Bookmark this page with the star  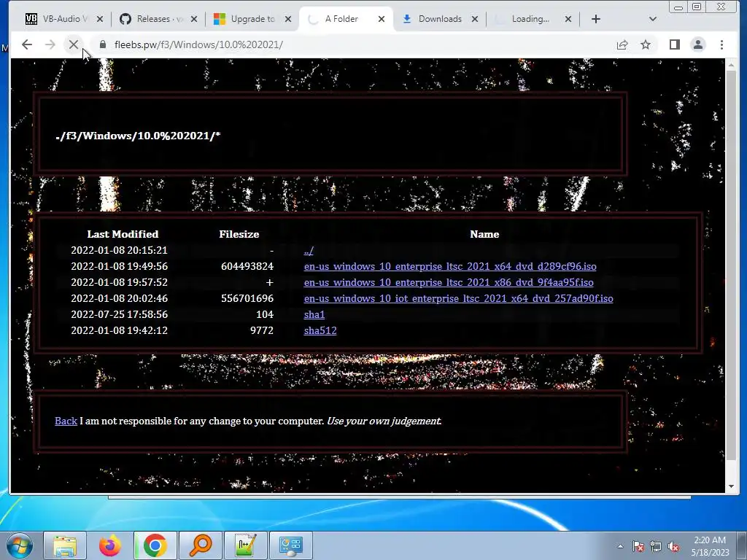pos(646,44)
